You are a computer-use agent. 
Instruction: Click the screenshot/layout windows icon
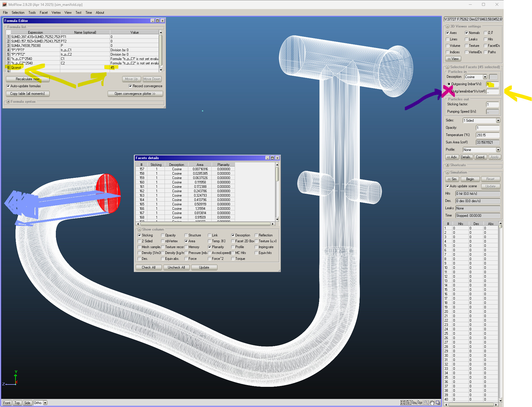(x=438, y=403)
